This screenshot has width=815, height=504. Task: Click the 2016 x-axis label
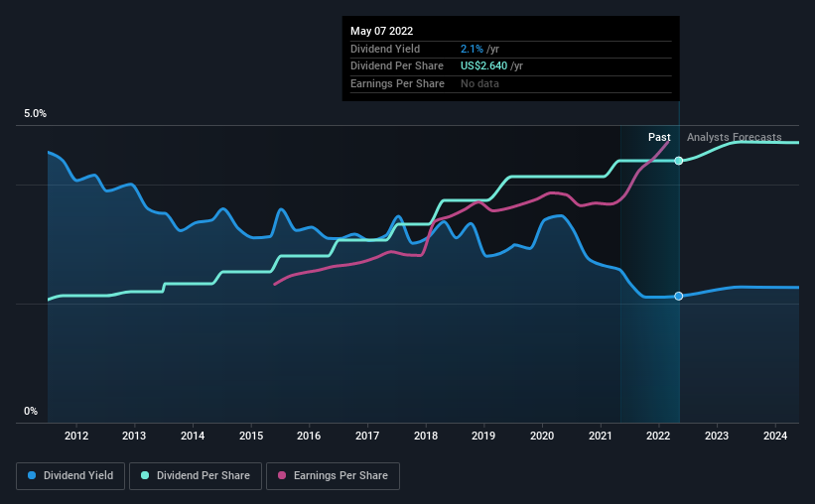309,436
